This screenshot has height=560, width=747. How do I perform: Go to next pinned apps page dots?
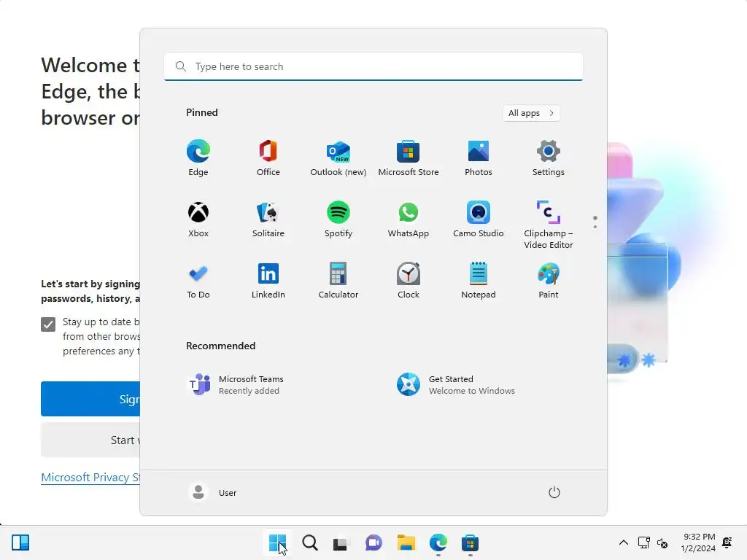coord(595,222)
